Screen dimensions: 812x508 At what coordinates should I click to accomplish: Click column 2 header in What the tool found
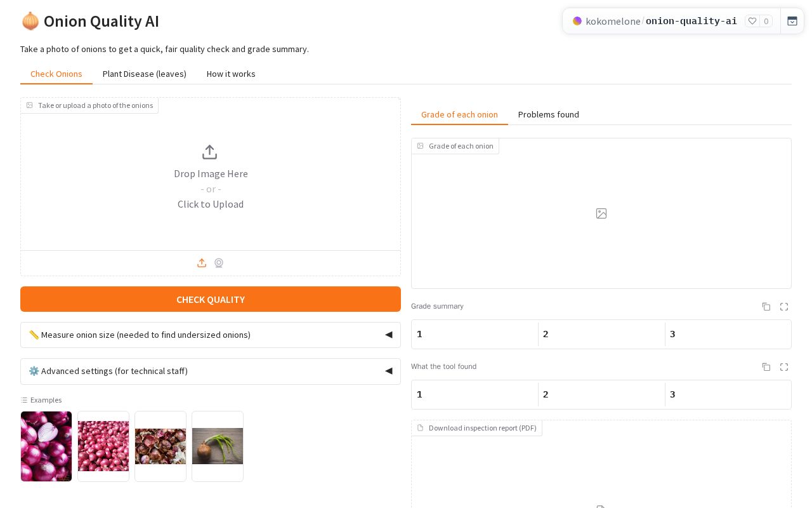pos(601,394)
